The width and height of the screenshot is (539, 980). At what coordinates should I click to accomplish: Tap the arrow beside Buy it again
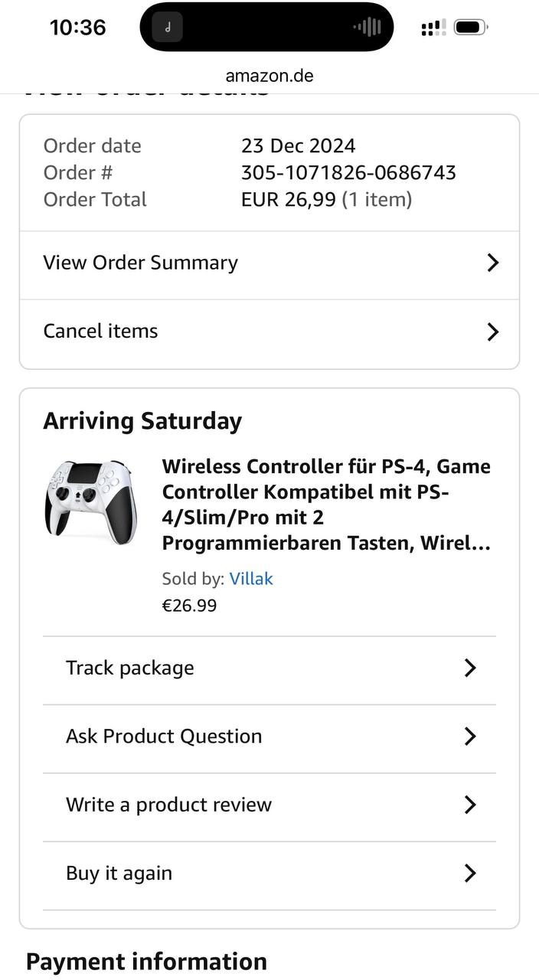470,874
